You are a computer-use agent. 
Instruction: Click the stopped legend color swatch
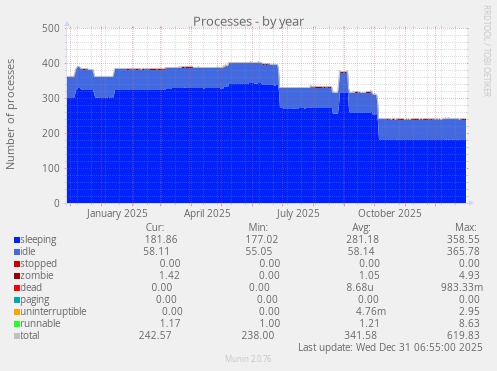pyautogui.click(x=17, y=264)
